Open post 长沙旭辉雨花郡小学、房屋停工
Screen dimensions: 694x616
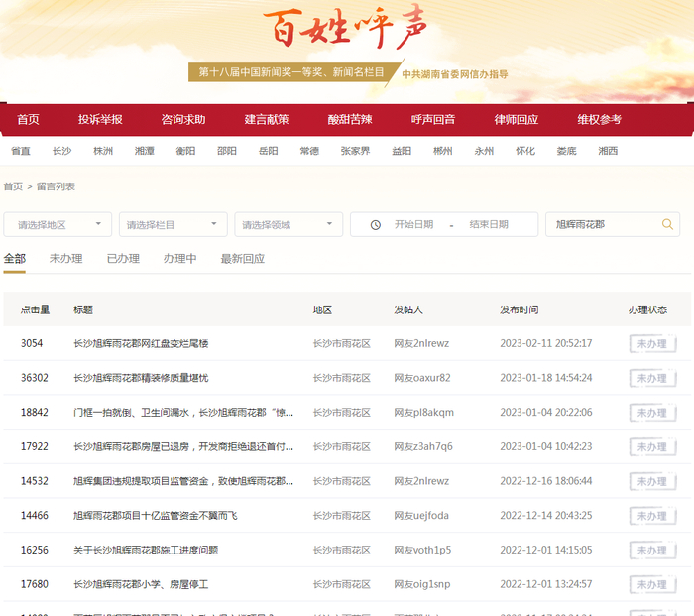(141, 584)
